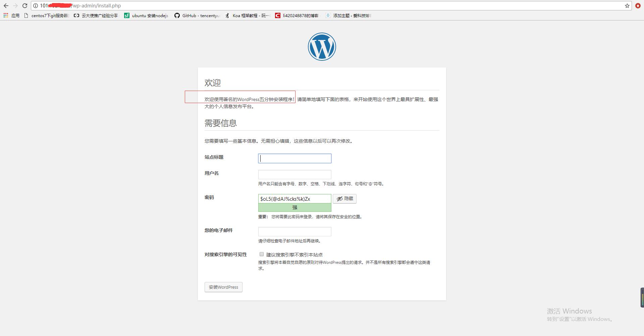Click the 安装WordPress button
Image resolution: width=644 pixels, height=336 pixels.
coord(223,287)
